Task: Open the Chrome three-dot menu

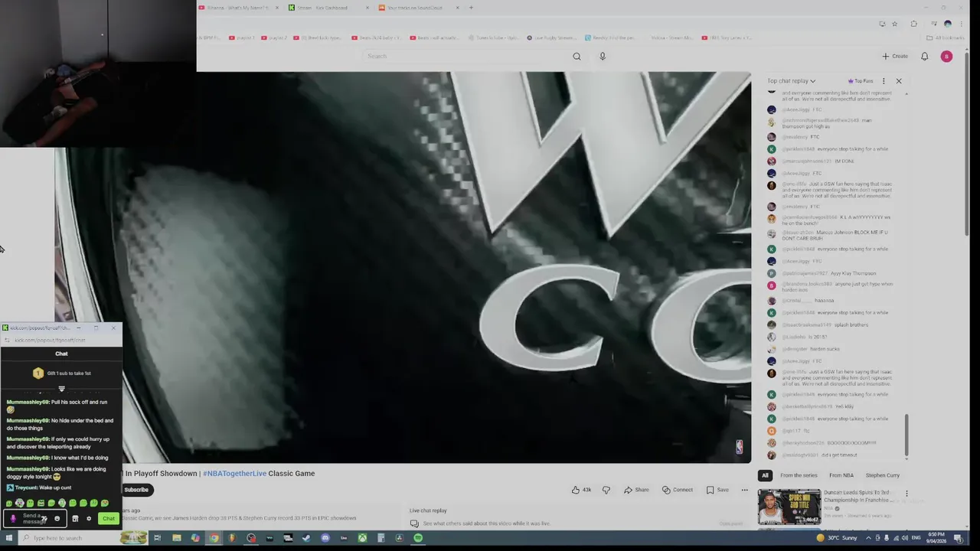Action: tap(960, 24)
